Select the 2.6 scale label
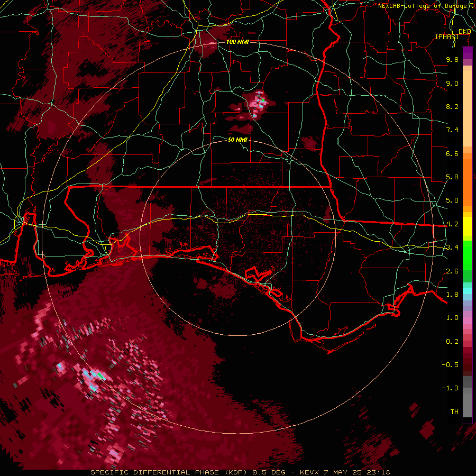 pyautogui.click(x=452, y=271)
